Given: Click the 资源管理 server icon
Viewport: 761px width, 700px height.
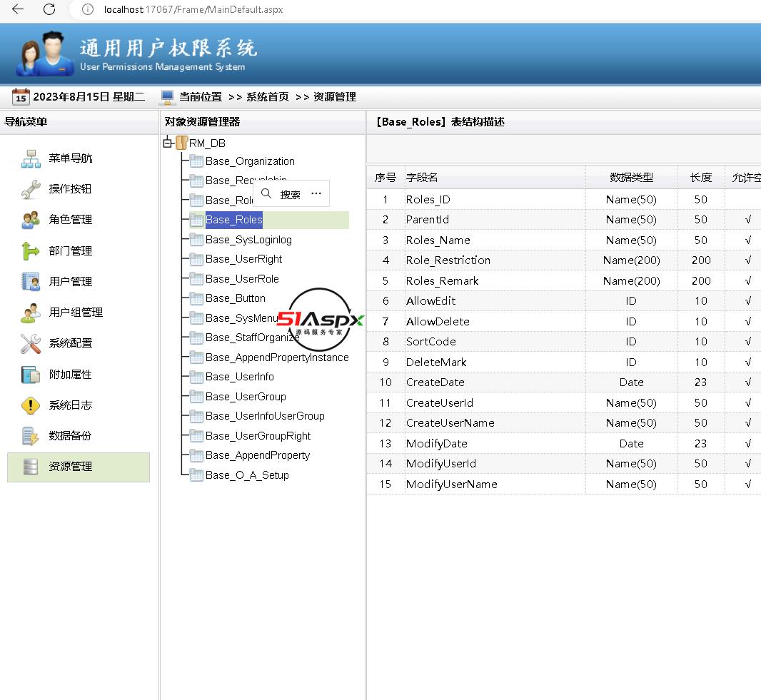Looking at the screenshot, I should pyautogui.click(x=31, y=466).
